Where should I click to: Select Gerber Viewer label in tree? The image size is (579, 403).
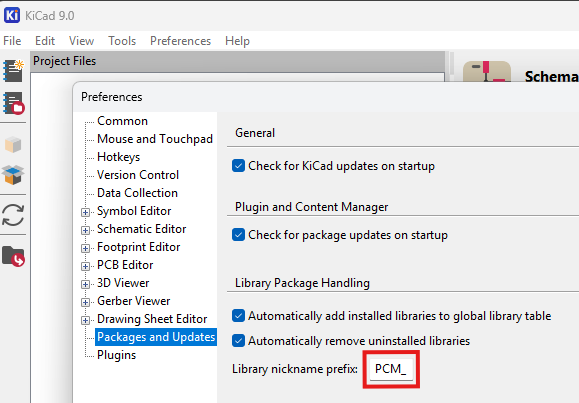click(x=133, y=301)
